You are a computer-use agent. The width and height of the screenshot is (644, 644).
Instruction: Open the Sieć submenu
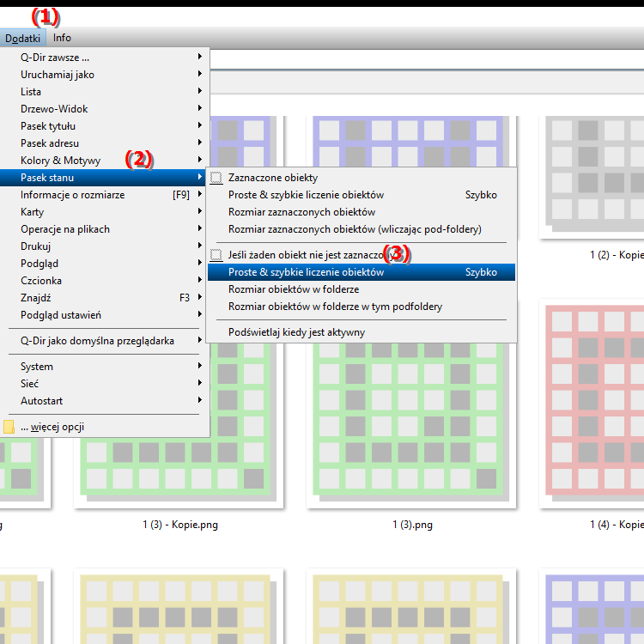point(105,384)
